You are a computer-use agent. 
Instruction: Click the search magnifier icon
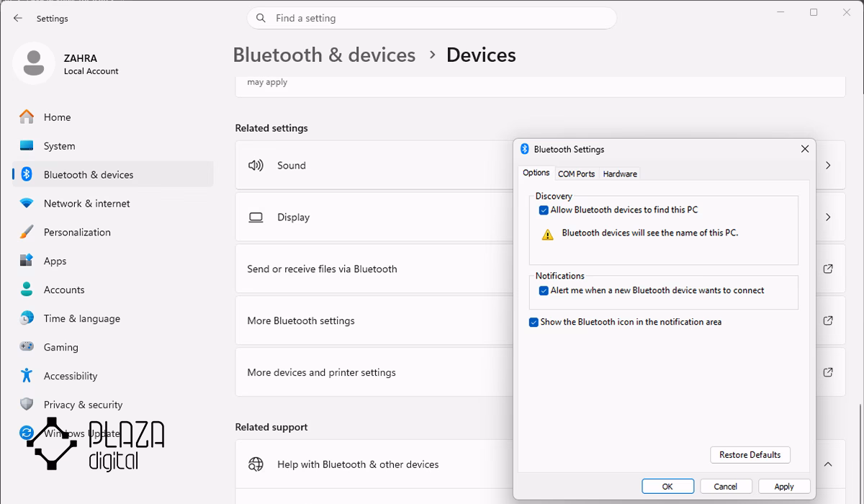coord(261,18)
